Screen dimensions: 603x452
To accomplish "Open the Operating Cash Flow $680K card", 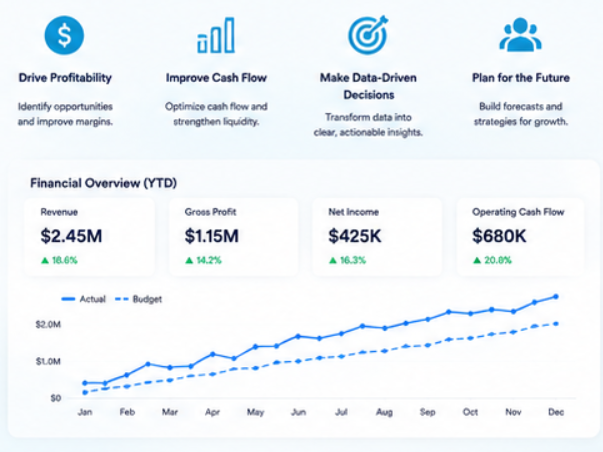I will pyautogui.click(x=521, y=237).
